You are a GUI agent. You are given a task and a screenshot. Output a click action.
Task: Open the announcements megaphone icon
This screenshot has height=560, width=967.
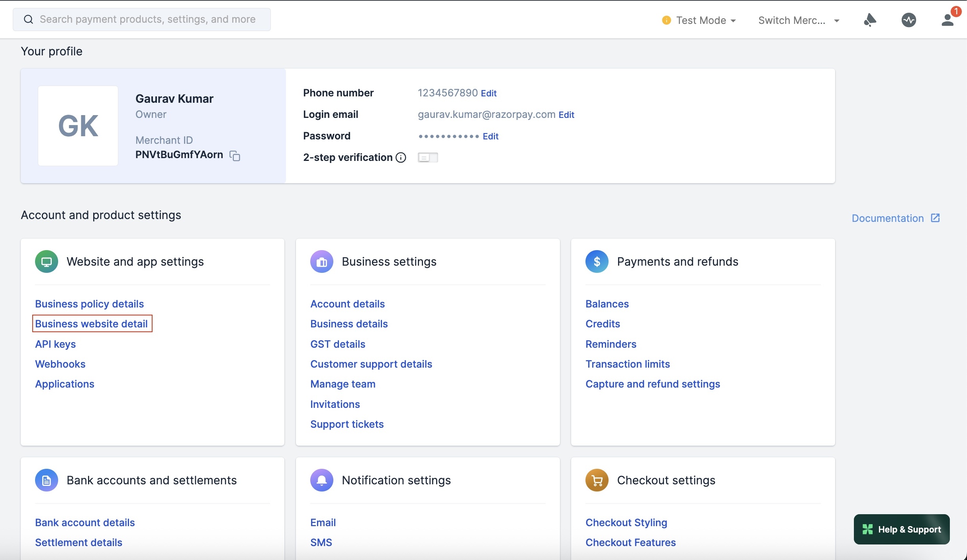coord(870,20)
